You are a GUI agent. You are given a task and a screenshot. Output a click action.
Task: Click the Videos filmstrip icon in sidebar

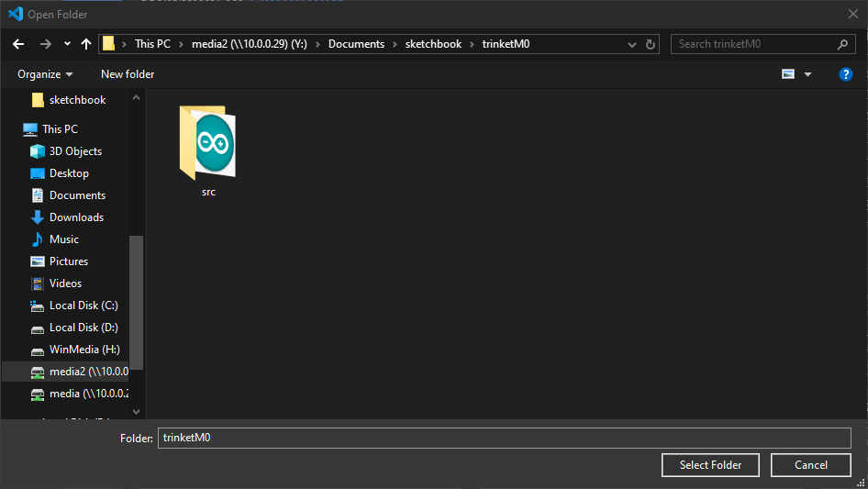[37, 283]
